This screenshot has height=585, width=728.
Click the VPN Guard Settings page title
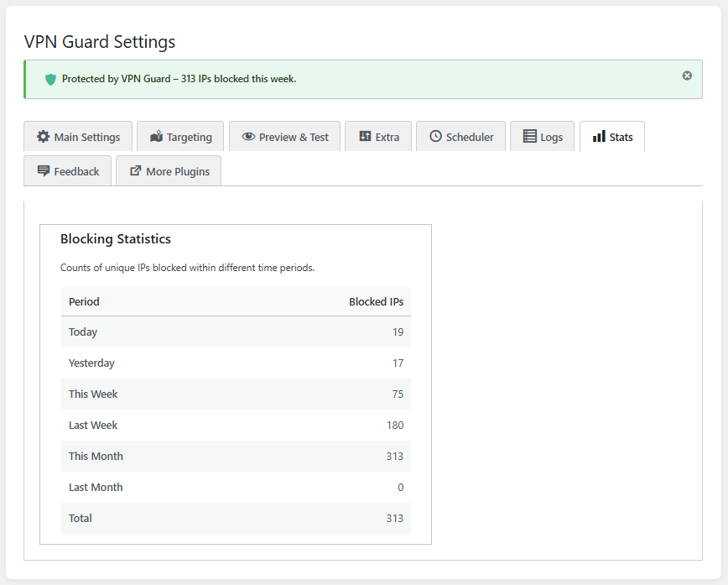[x=100, y=42]
